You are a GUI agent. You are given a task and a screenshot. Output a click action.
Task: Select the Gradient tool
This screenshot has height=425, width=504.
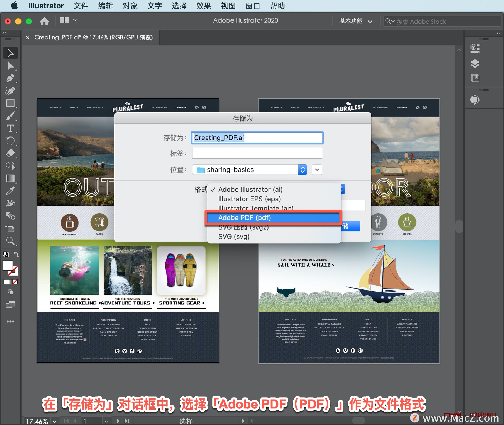pyautogui.click(x=10, y=178)
